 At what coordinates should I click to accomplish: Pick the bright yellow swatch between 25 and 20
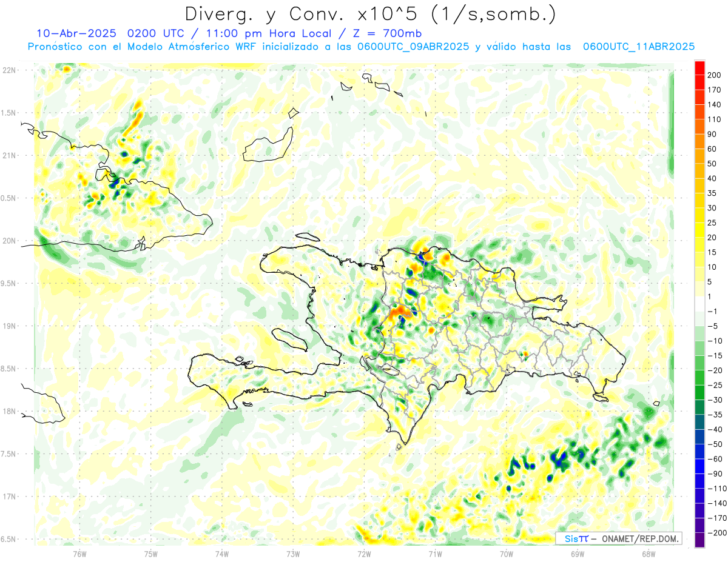click(699, 230)
